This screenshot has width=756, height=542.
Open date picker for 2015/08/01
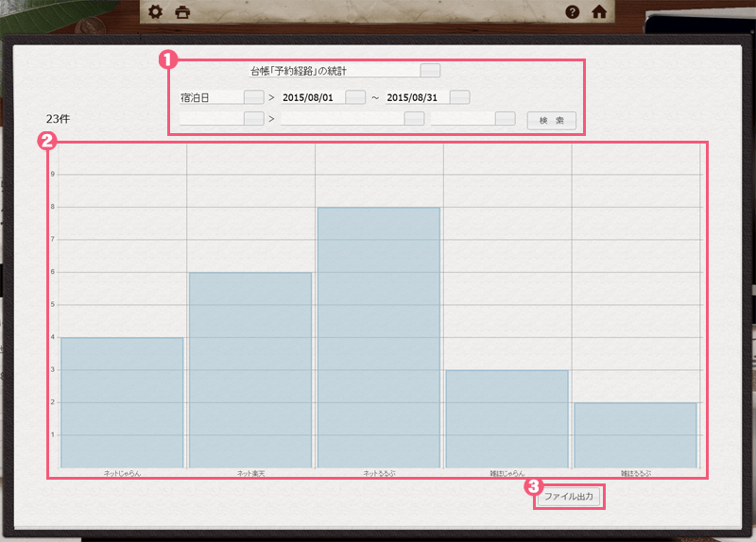click(x=355, y=97)
